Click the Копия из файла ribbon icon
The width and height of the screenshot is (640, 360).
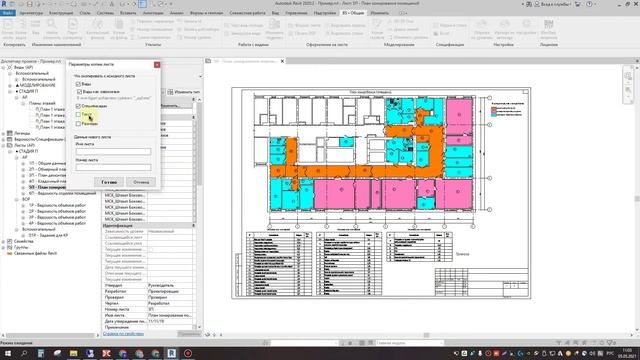(119, 29)
